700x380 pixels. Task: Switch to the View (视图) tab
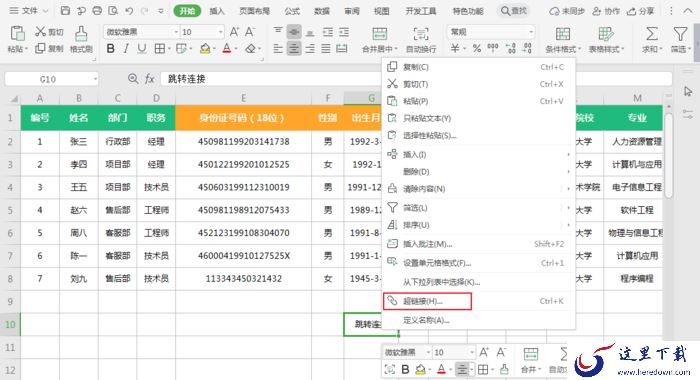pos(381,11)
